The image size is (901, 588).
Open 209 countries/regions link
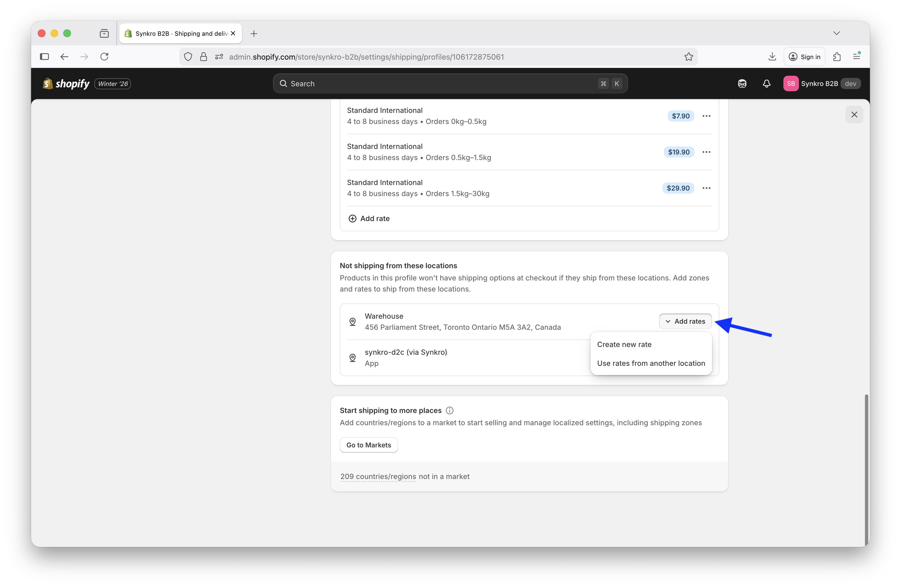(378, 476)
